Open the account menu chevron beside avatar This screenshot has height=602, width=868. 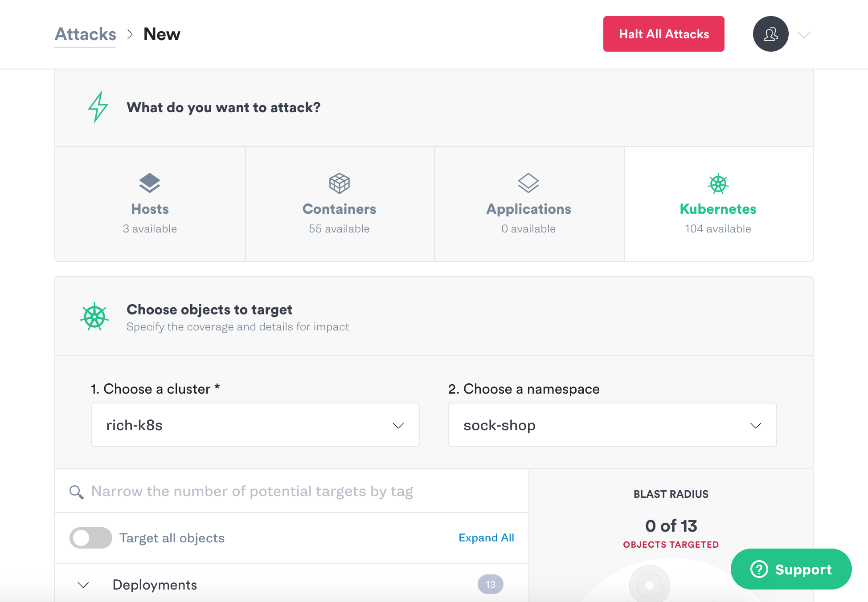tap(804, 35)
